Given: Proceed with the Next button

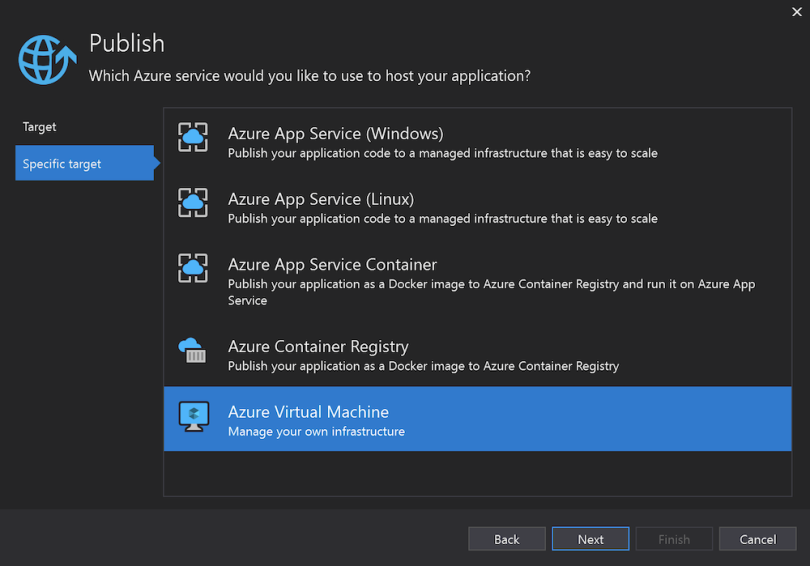Looking at the screenshot, I should 590,539.
